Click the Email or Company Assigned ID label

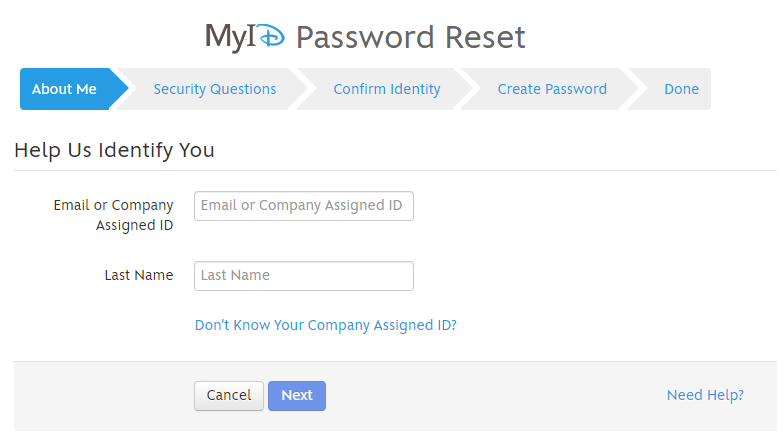114,215
